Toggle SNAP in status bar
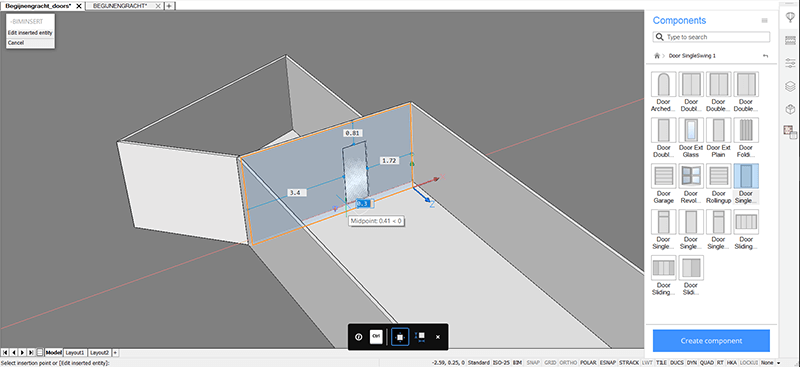The width and height of the screenshot is (800, 367). (533, 362)
